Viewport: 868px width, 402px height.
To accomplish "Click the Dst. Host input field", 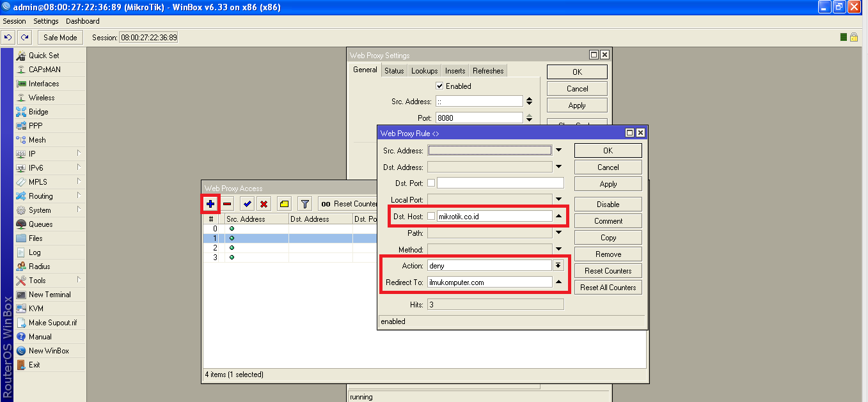I will tap(494, 216).
